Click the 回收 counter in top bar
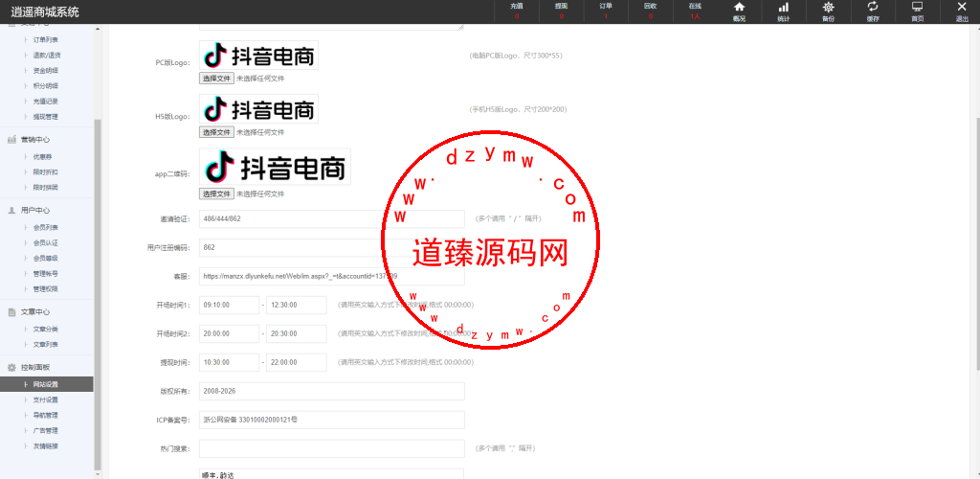Screen dimensions: 980x479 coord(651,11)
